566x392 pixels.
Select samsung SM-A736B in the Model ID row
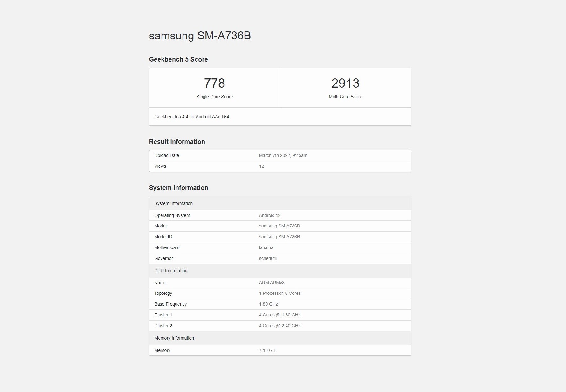coord(279,237)
